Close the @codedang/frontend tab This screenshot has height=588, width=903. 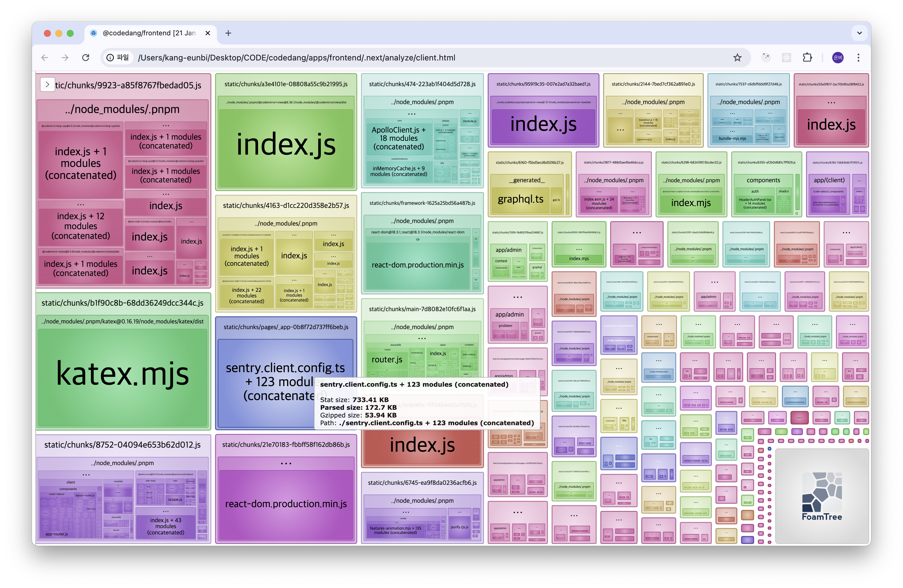click(x=207, y=33)
